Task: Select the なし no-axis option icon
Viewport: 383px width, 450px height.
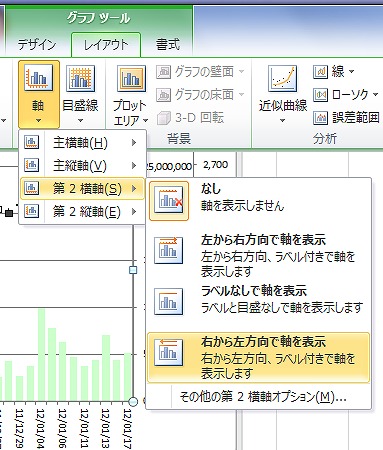Action: click(x=169, y=201)
